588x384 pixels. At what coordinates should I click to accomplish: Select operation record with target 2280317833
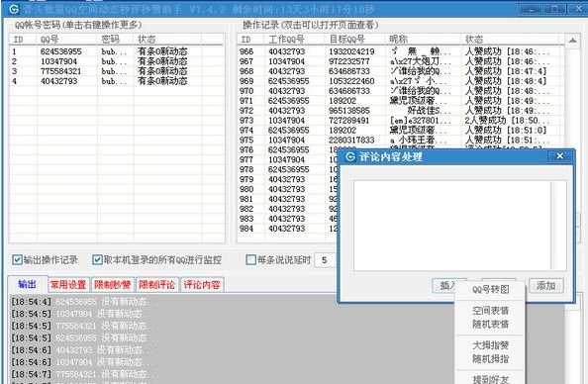pos(400,140)
